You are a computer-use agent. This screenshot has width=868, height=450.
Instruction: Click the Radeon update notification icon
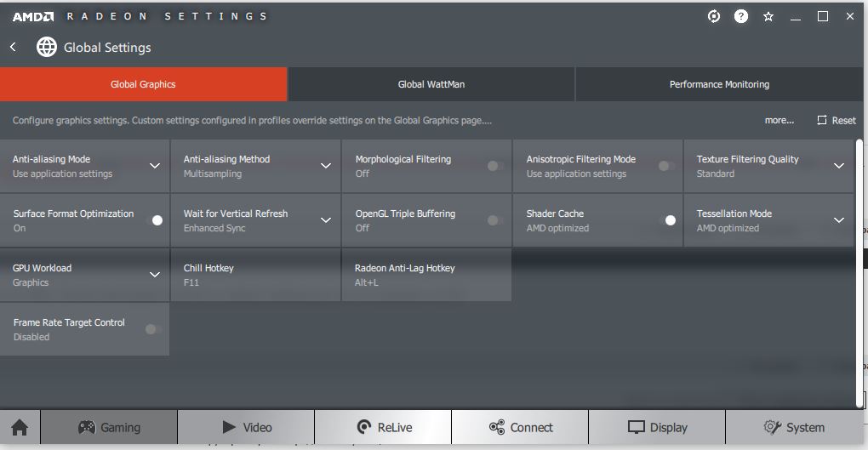[x=714, y=16]
